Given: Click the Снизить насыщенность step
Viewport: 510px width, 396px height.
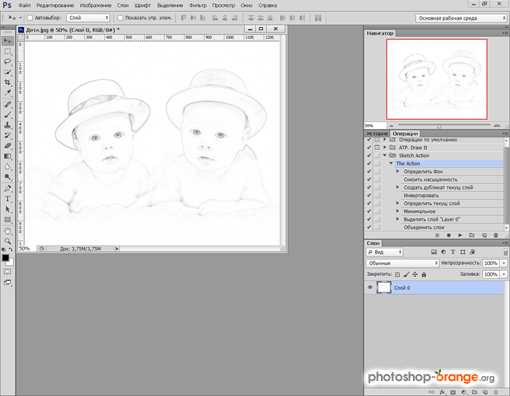Looking at the screenshot, I should point(430,179).
